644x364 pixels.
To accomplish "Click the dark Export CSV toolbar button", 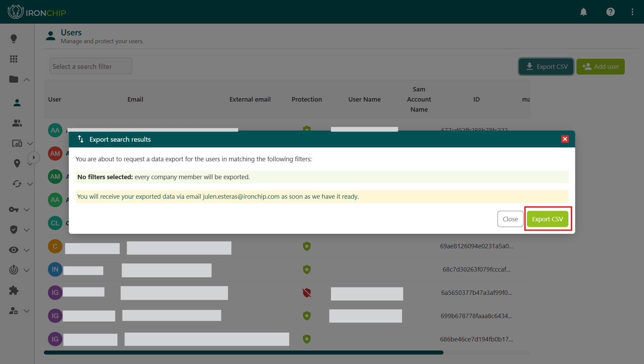I will pyautogui.click(x=546, y=66).
